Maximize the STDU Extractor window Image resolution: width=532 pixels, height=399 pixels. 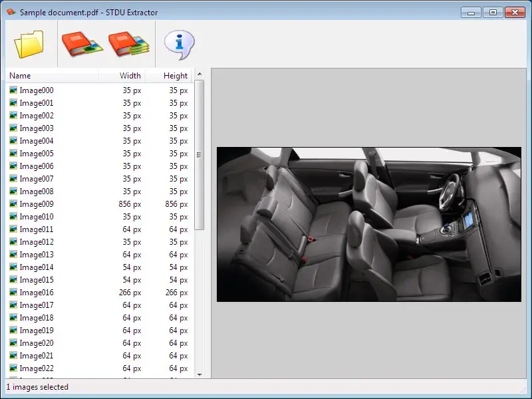[x=493, y=13]
